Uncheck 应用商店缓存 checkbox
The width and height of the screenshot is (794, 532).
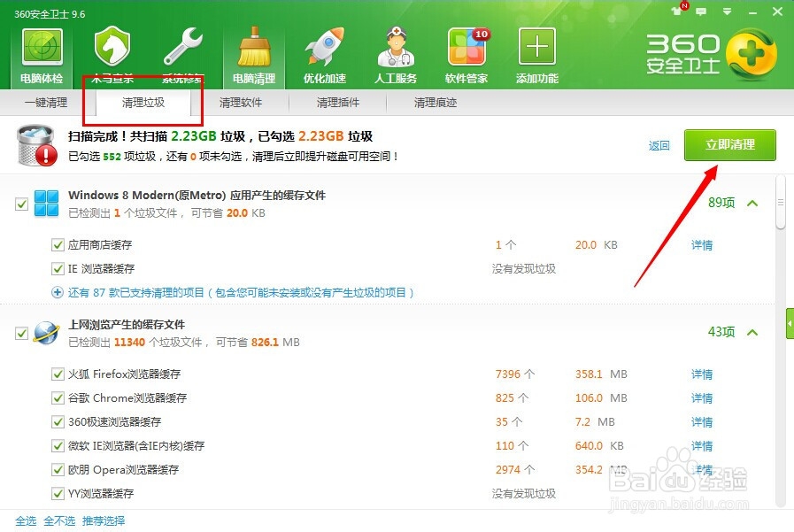tap(58, 245)
